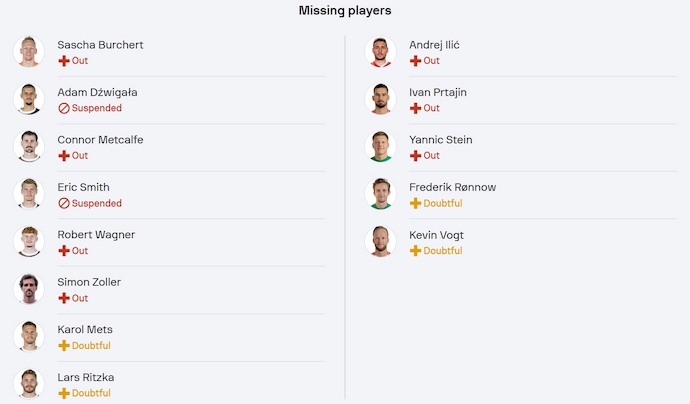Viewport: 690px width, 404px height.
Task: Click Eric Smith's avatar photo
Action: 28,194
